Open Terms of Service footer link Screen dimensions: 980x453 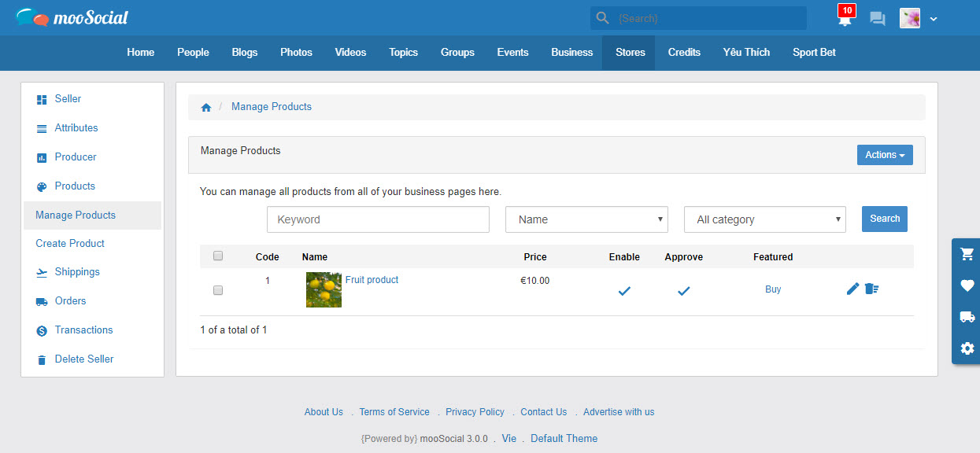[x=394, y=412]
